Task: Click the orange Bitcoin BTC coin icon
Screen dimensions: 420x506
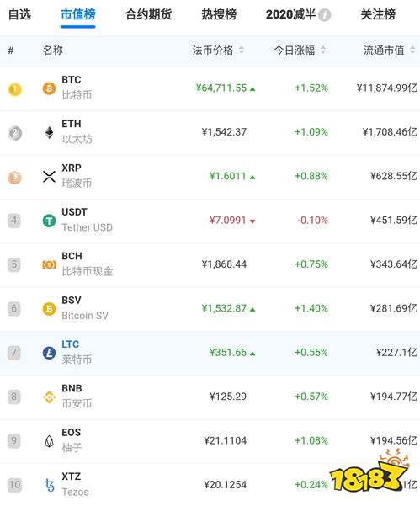Action: coord(49,88)
